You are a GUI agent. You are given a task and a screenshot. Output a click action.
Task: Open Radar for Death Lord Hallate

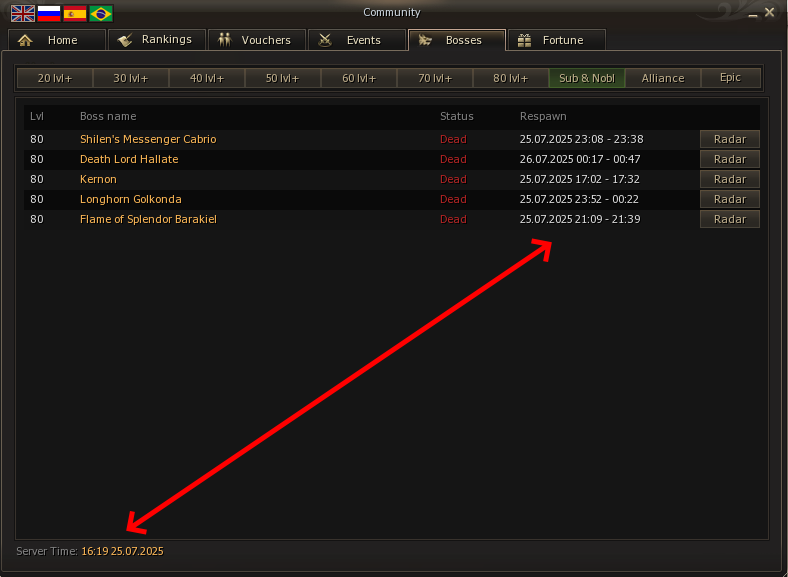pyautogui.click(x=730, y=159)
